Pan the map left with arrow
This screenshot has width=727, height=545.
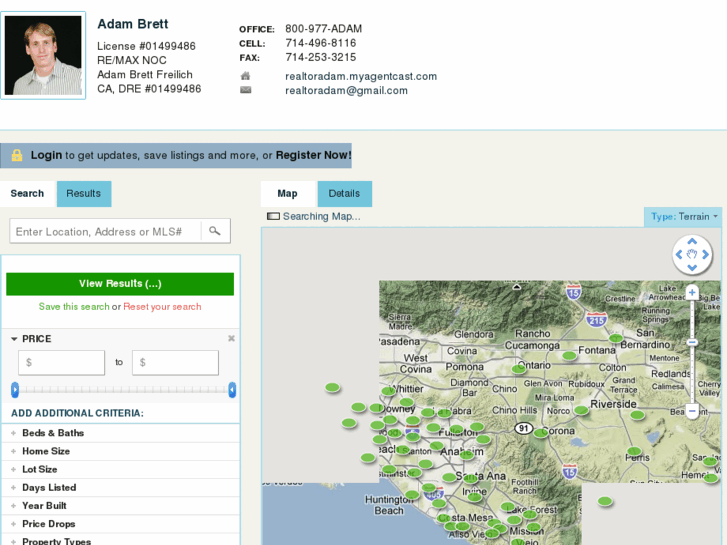pyautogui.click(x=679, y=254)
